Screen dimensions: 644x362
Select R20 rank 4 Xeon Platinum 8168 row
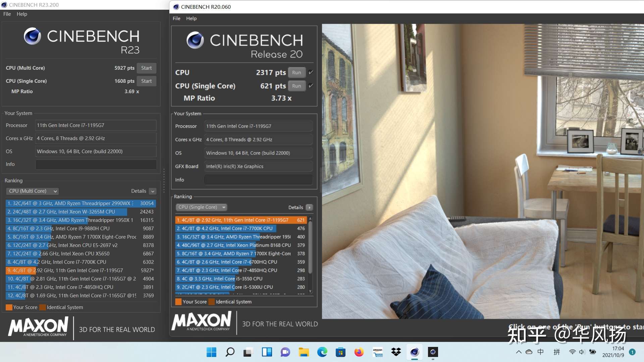coord(241,245)
